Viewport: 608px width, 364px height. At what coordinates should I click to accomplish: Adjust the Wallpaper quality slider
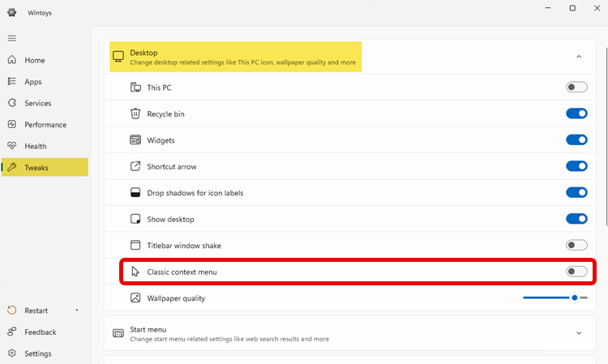(575, 298)
